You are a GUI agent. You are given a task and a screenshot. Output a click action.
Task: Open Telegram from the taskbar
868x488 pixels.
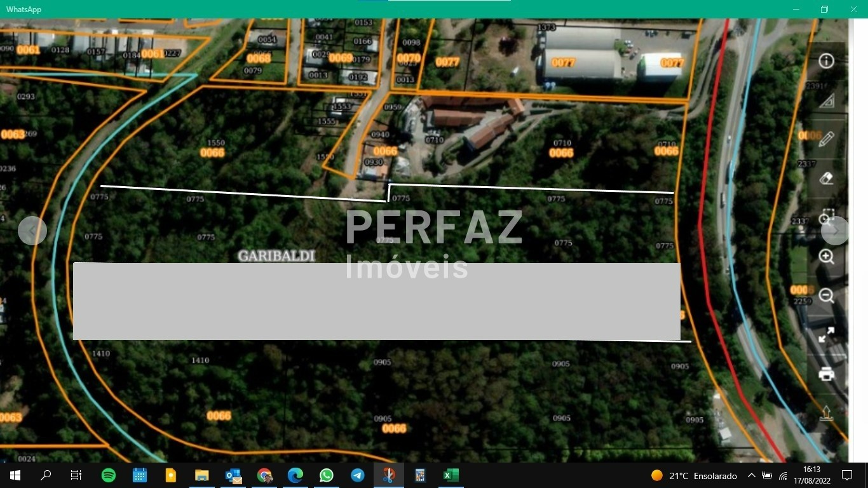(x=358, y=475)
